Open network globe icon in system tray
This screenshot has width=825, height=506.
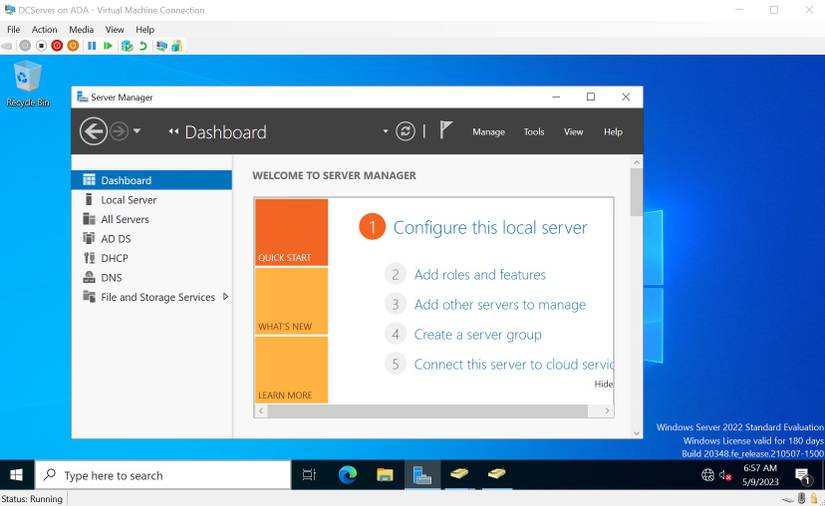(x=708, y=475)
